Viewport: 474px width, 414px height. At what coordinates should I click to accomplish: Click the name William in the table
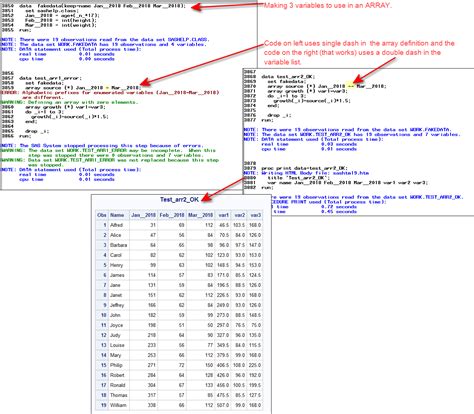point(118,405)
